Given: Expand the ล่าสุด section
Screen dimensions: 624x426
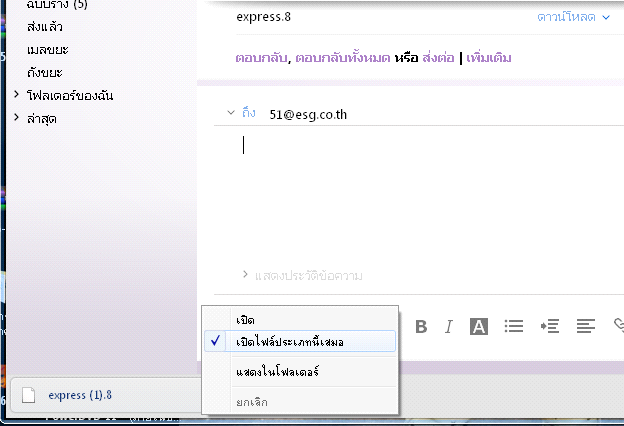Looking at the screenshot, I should point(16,118).
